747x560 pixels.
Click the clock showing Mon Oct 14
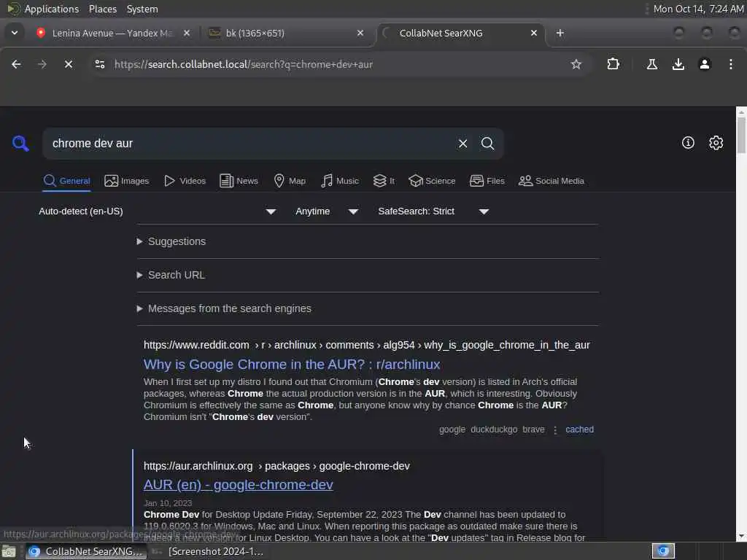coord(698,9)
